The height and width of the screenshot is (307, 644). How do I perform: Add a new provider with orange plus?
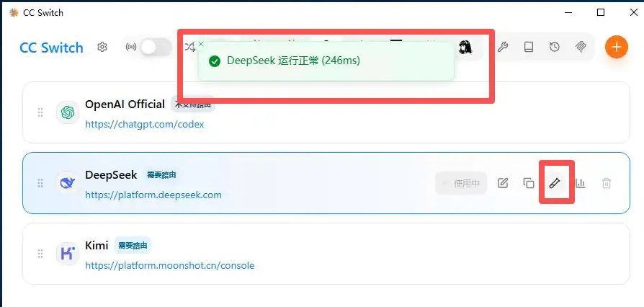tap(616, 47)
